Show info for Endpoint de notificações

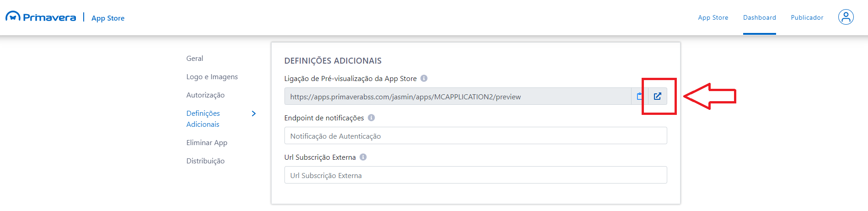click(x=371, y=118)
